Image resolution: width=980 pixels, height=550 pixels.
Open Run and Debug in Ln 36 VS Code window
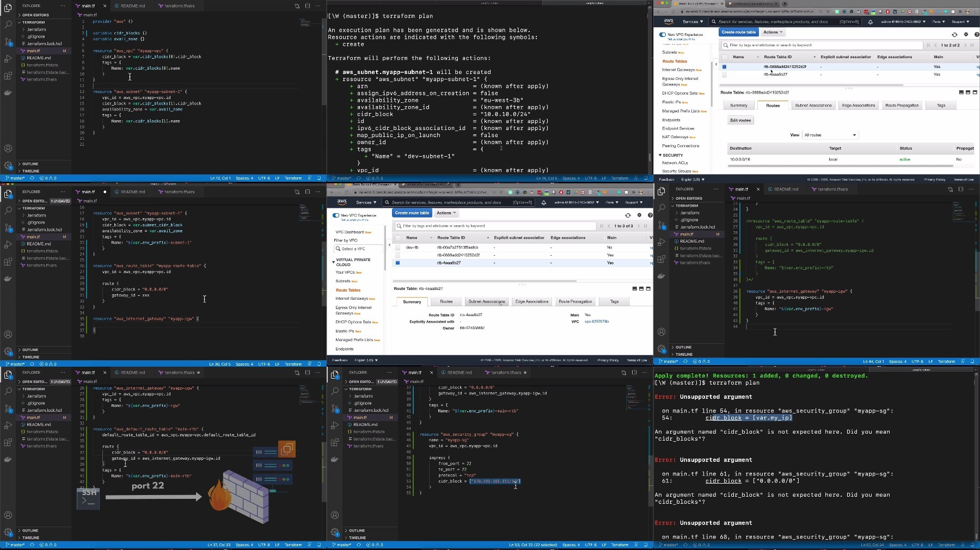8,245
